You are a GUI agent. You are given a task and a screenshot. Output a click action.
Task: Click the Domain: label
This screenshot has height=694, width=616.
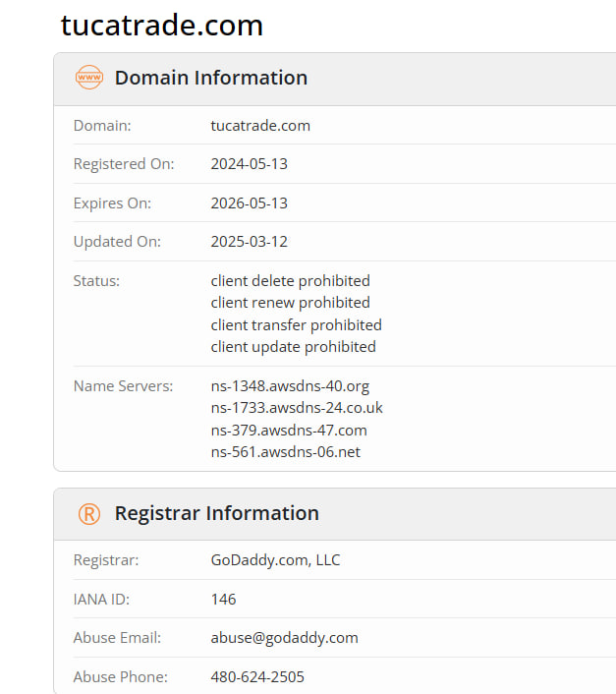click(x=102, y=126)
